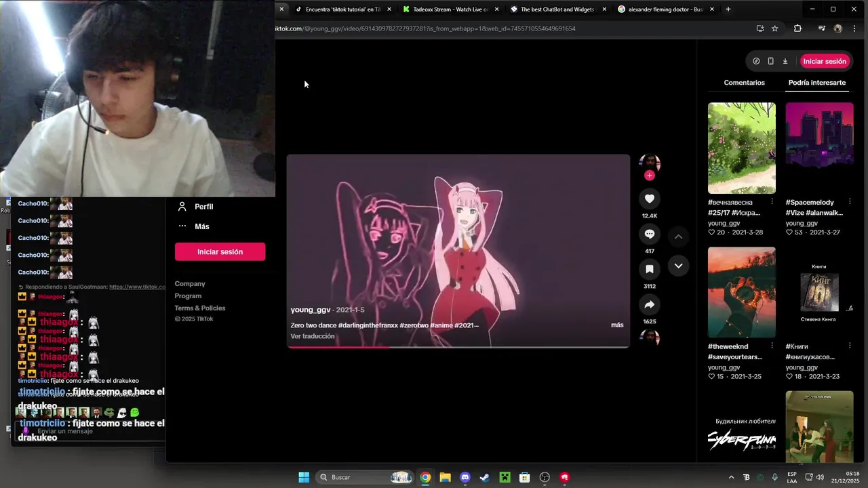Screen dimensions: 868x488
Task: Switch to 'alexander fleming doctor' browser tab
Action: (665, 9)
